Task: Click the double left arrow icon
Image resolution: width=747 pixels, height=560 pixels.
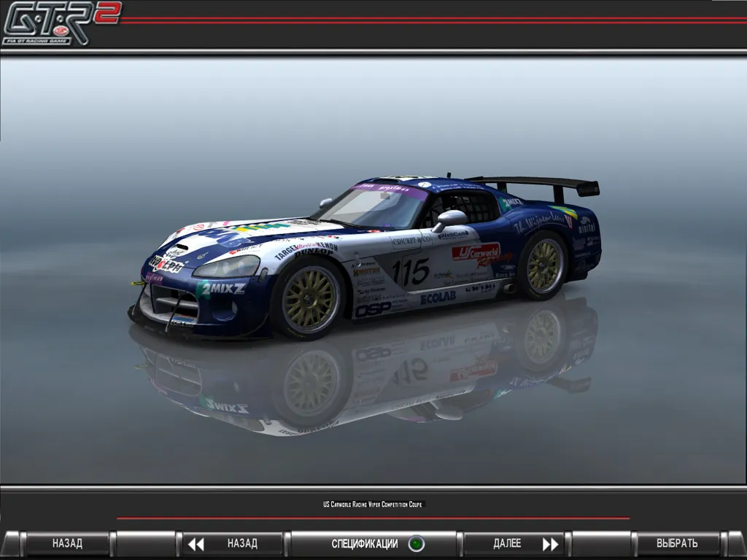Action: [196, 544]
